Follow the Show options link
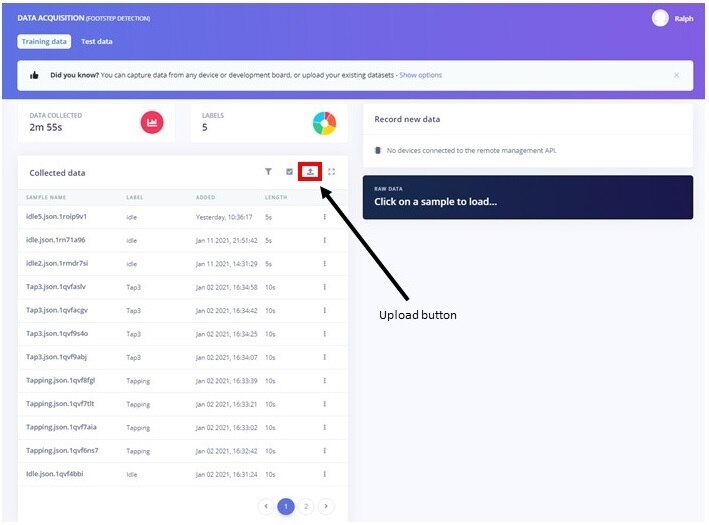 [x=421, y=75]
